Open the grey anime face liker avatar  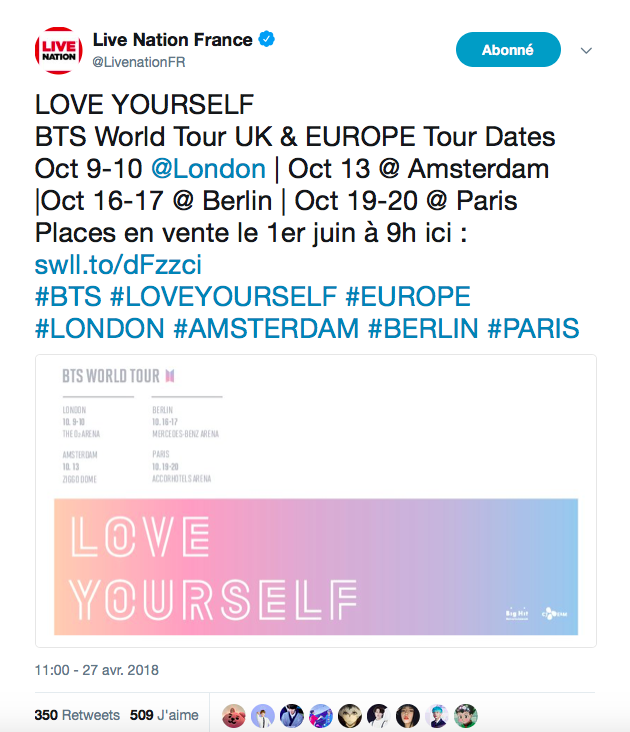[350, 715]
